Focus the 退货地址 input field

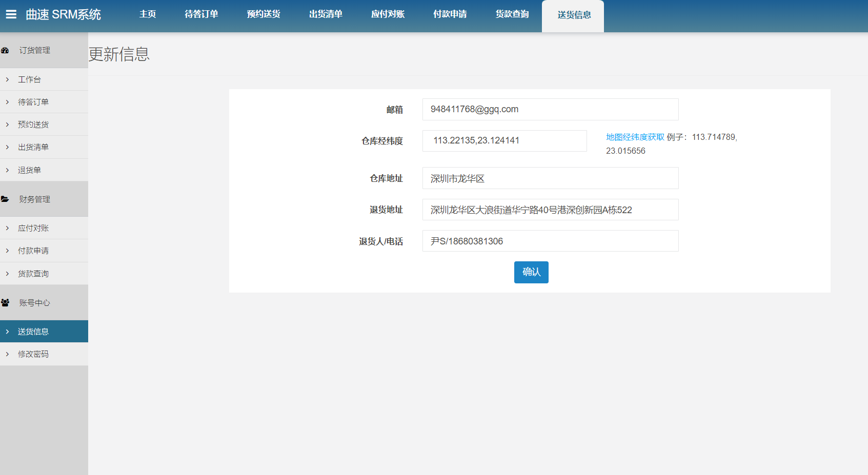(550, 210)
